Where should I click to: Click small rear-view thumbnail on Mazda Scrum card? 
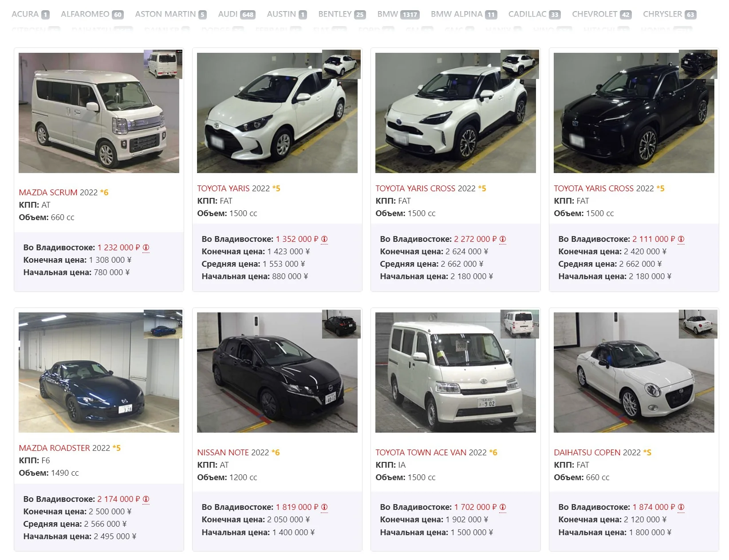tap(163, 64)
